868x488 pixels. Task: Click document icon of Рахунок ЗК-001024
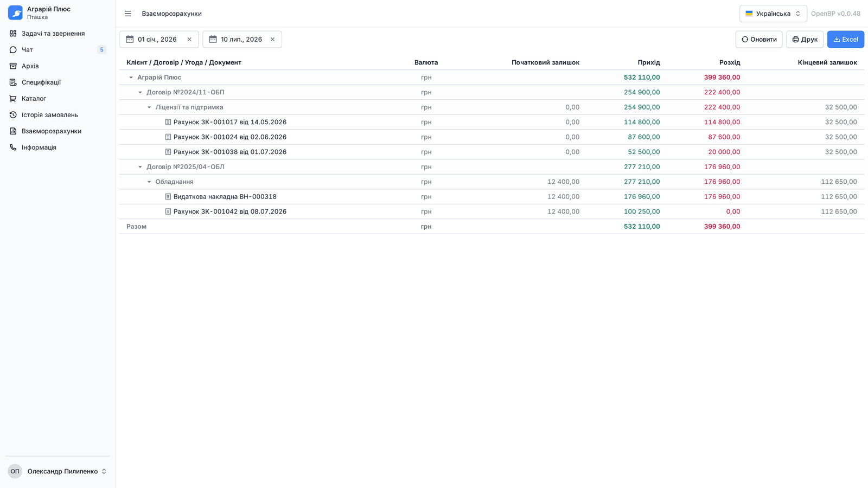coord(168,137)
